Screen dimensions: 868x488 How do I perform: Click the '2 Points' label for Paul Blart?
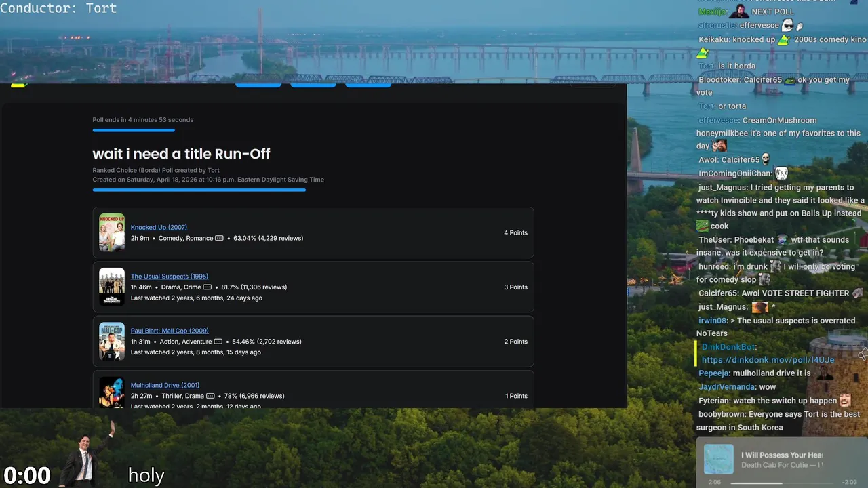pos(515,342)
